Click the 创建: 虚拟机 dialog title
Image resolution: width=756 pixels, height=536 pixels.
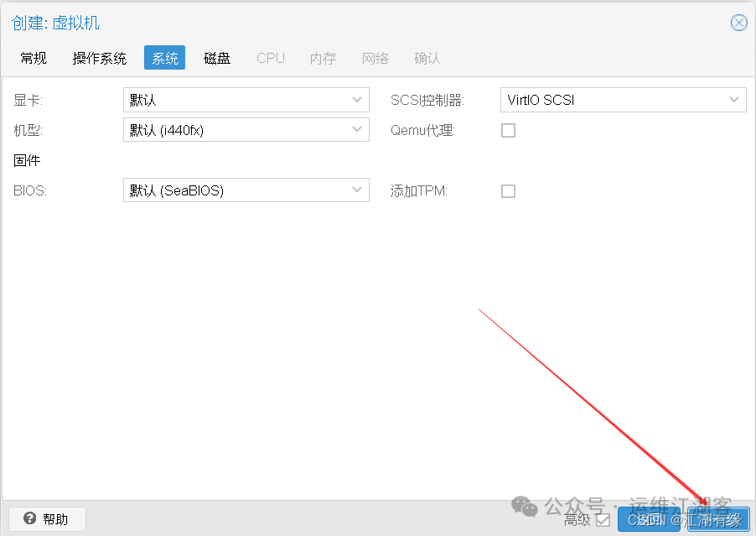[x=55, y=23]
